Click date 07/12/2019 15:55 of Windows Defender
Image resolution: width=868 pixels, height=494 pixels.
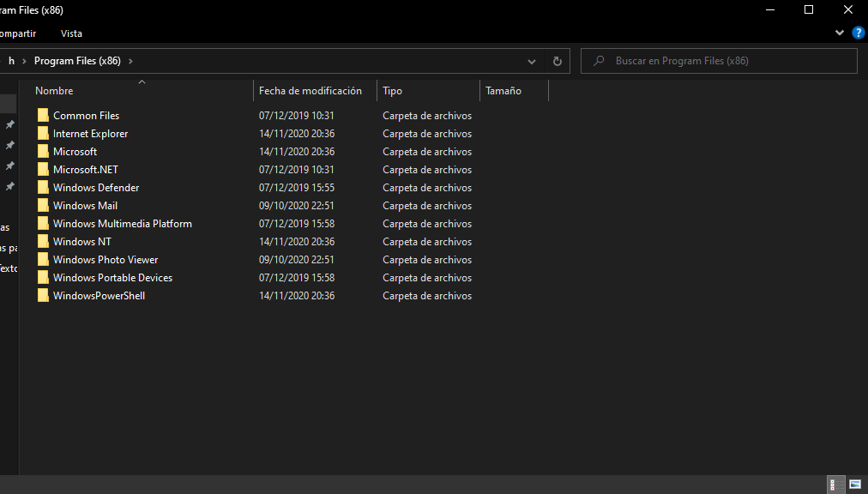(x=297, y=187)
